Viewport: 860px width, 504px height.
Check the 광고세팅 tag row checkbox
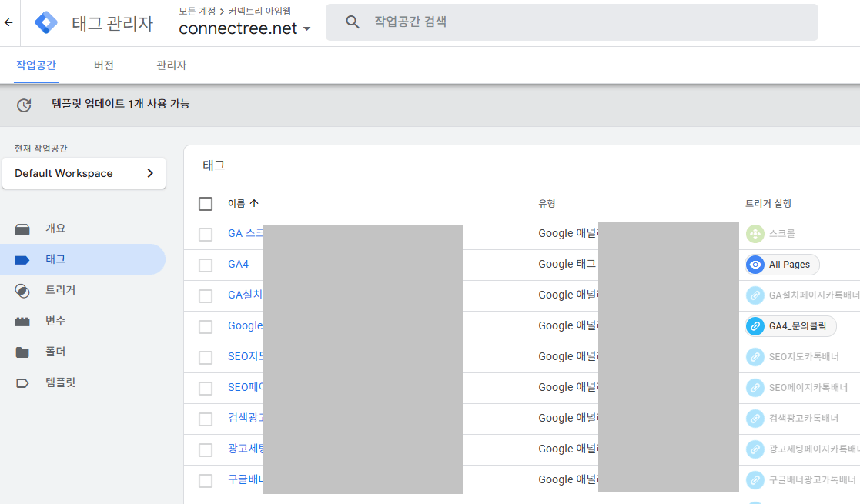click(x=205, y=449)
